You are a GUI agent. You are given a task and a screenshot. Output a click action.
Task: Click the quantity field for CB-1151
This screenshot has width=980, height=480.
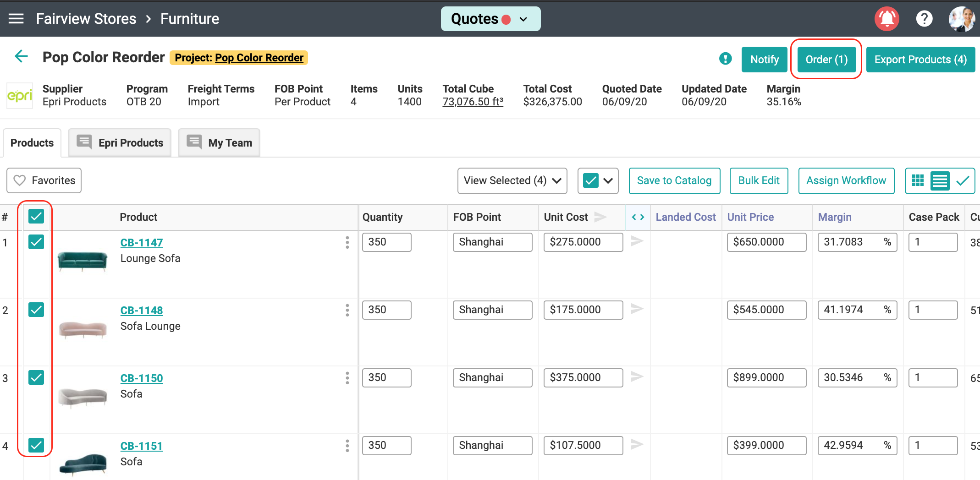386,445
